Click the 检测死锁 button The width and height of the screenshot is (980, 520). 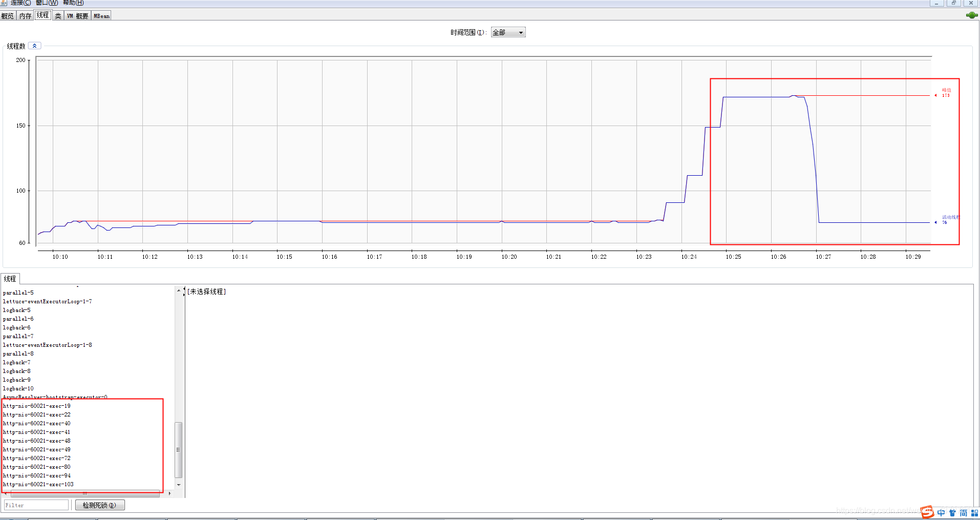point(100,505)
